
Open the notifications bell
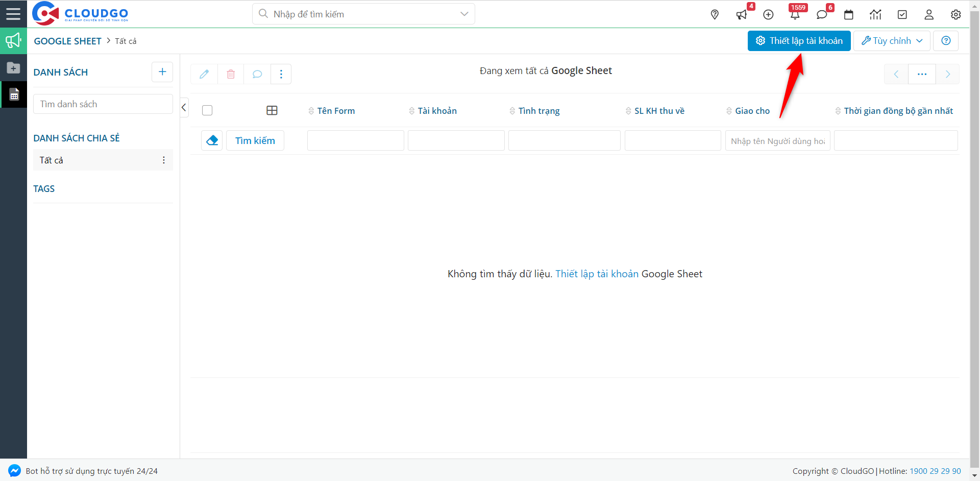point(795,15)
